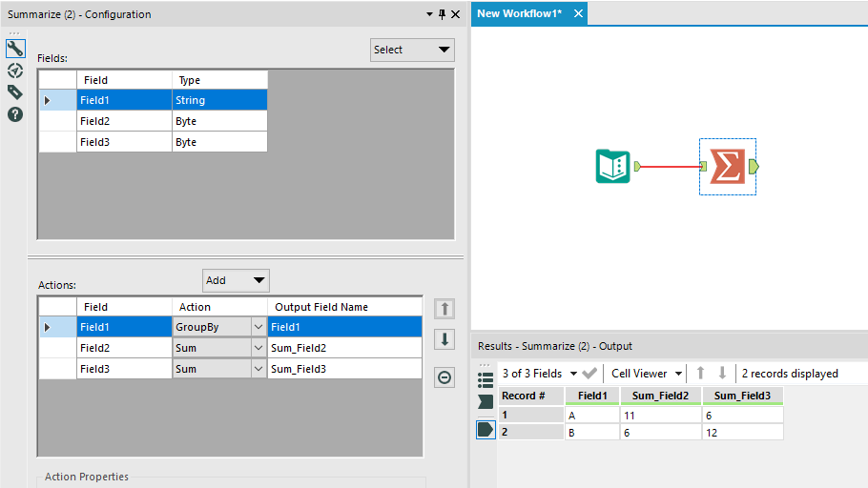
Task: Click the checkmark apply icon in Results
Action: [590, 374]
